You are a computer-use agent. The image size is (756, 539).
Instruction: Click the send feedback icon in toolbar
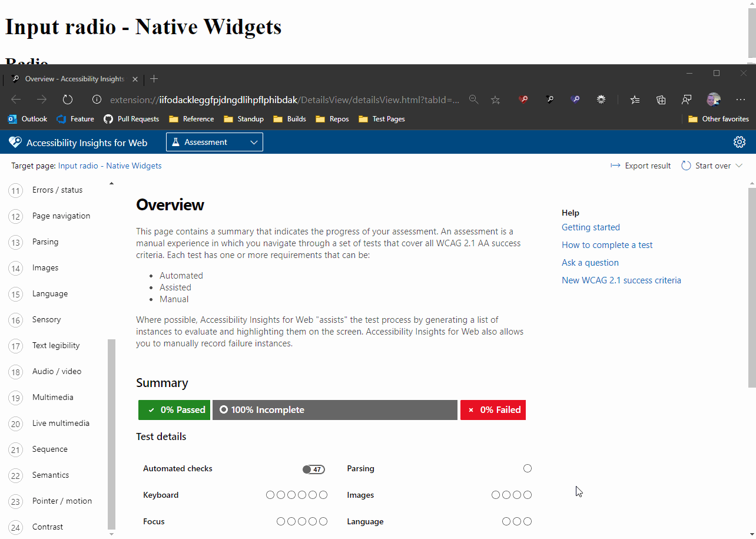[x=687, y=100]
